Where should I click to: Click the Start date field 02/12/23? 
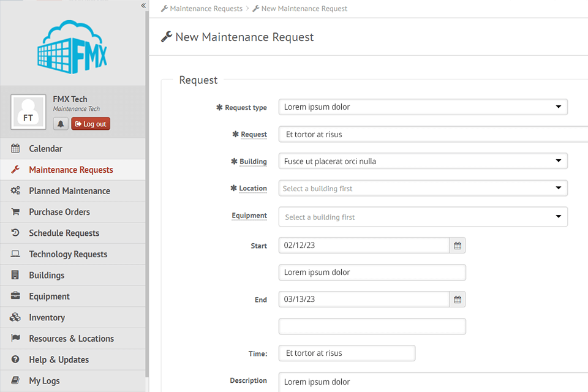click(x=364, y=246)
